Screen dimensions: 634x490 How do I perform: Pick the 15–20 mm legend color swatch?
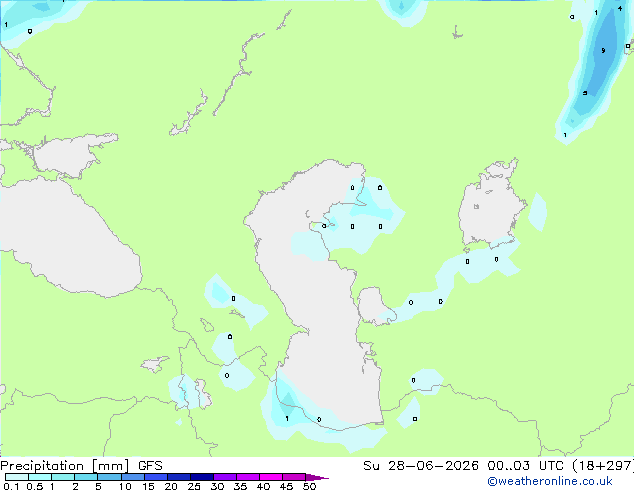click(x=156, y=477)
